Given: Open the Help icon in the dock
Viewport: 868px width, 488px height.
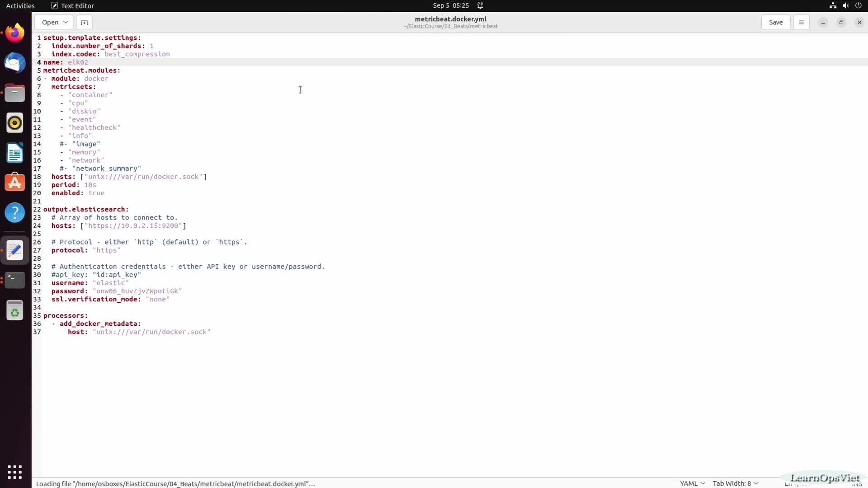Looking at the screenshot, I should click(x=15, y=212).
